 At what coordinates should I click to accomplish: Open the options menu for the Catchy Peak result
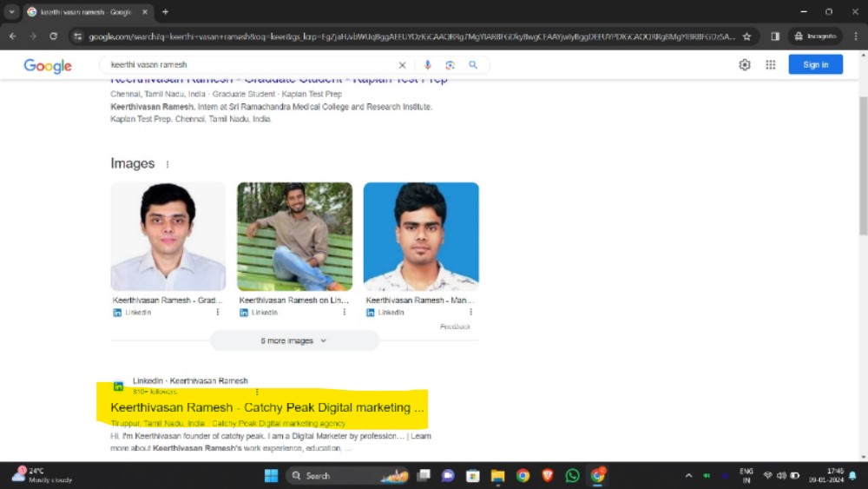pos(257,392)
